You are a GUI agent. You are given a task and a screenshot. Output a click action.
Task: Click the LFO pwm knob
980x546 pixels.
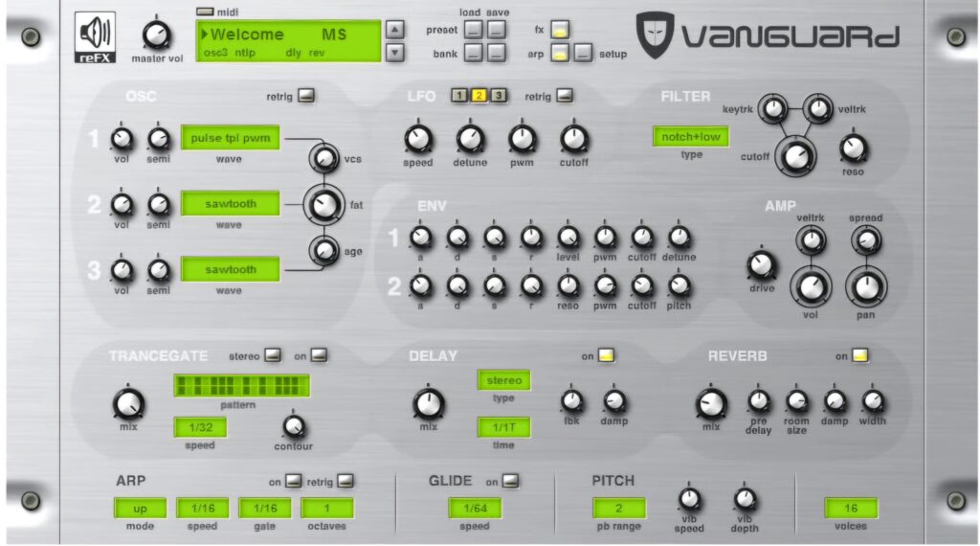pyautogui.click(x=522, y=139)
